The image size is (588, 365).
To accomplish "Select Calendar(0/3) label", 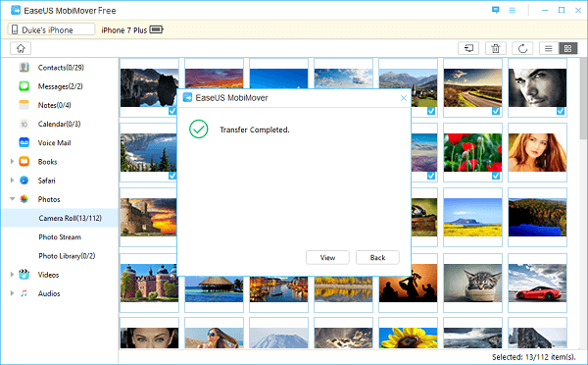I will point(59,124).
